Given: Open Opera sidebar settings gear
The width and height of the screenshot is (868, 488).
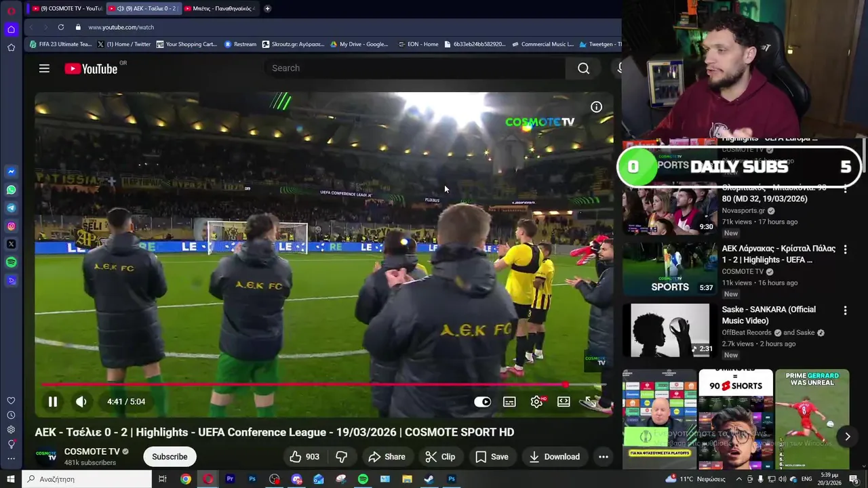Looking at the screenshot, I should (x=11, y=430).
